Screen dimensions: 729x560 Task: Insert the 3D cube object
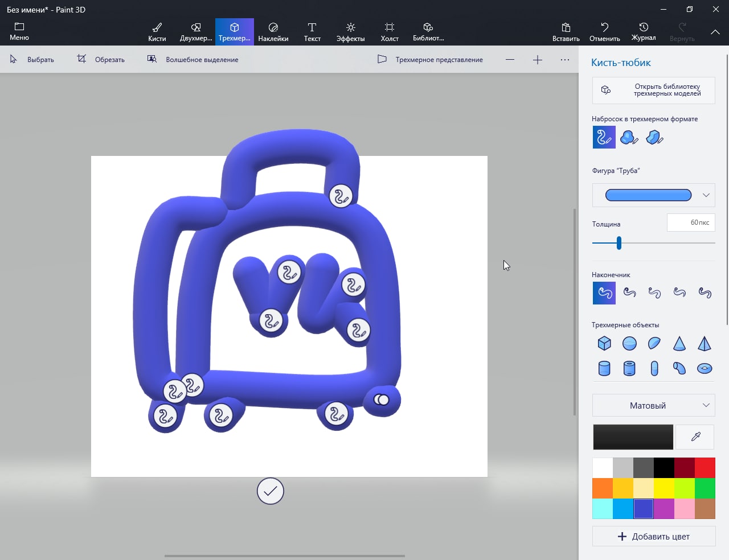[604, 343]
